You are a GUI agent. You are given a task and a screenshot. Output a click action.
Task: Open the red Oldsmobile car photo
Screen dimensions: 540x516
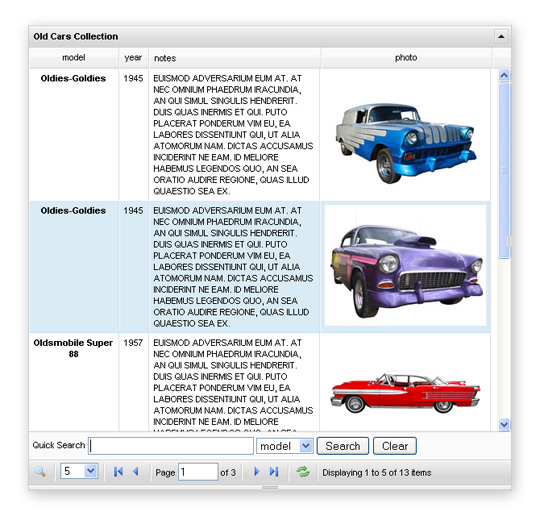coord(405,392)
